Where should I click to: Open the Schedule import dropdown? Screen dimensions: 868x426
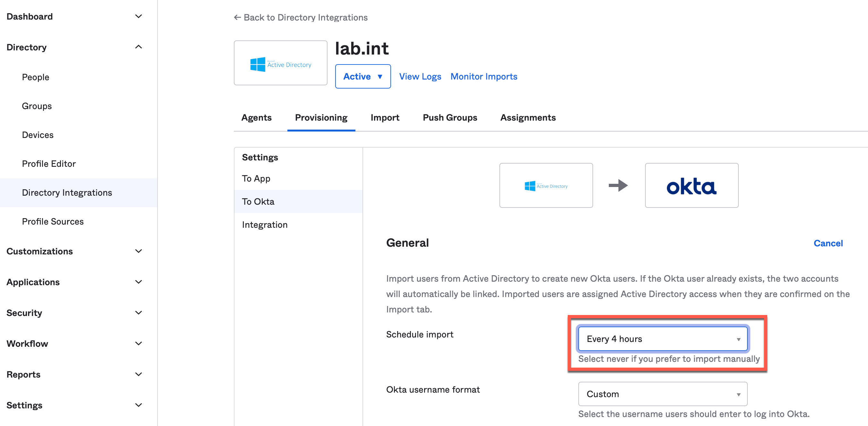pyautogui.click(x=662, y=339)
